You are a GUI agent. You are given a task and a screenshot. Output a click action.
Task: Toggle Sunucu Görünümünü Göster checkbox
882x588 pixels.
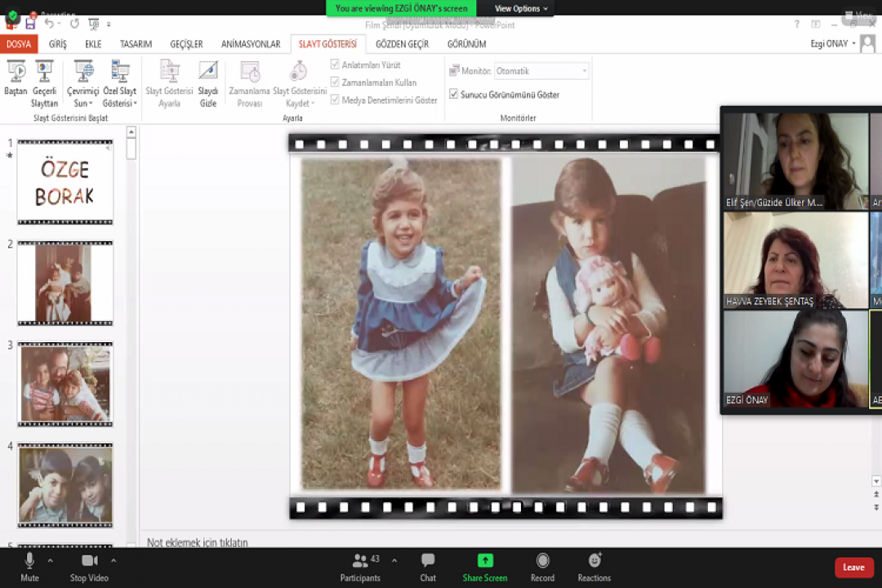pos(454,95)
